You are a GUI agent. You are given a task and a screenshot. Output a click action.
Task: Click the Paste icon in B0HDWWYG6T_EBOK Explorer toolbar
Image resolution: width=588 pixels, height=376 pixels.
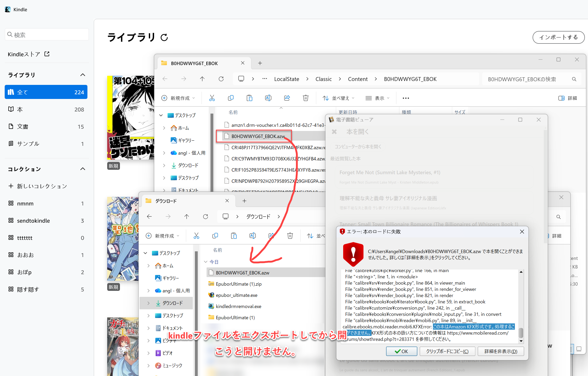(x=250, y=98)
